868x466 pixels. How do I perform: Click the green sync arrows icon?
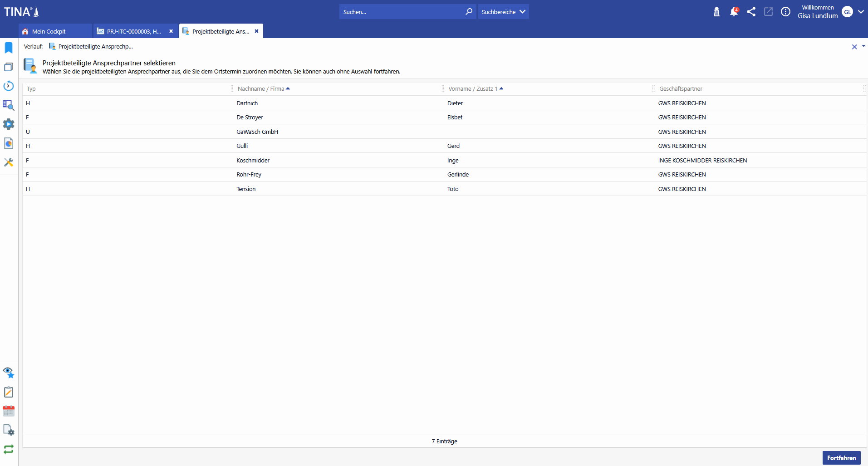[9, 449]
